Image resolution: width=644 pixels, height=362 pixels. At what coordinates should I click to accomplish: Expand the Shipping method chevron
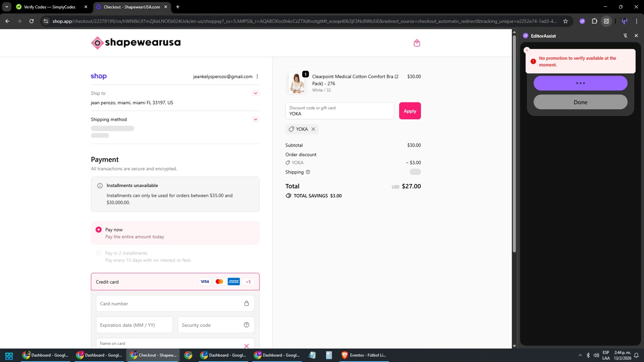(x=255, y=119)
